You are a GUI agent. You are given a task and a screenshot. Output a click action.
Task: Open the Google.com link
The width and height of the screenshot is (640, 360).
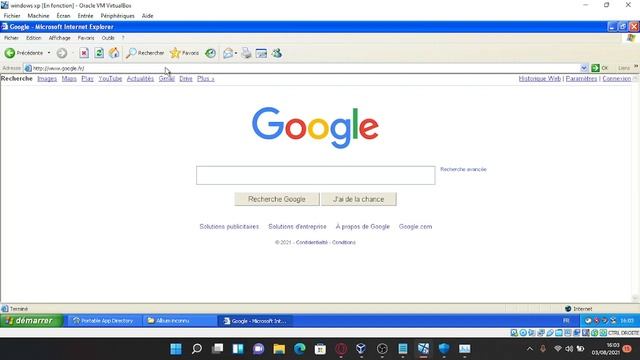(415, 227)
